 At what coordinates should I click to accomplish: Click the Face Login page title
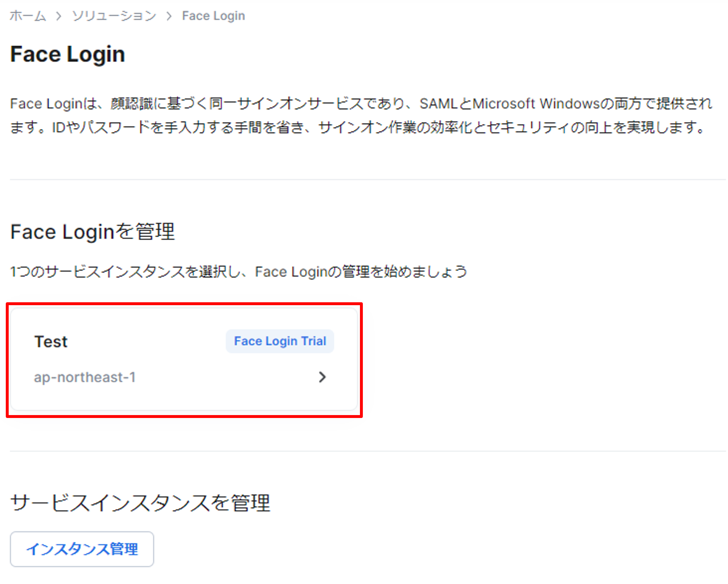coord(67,54)
